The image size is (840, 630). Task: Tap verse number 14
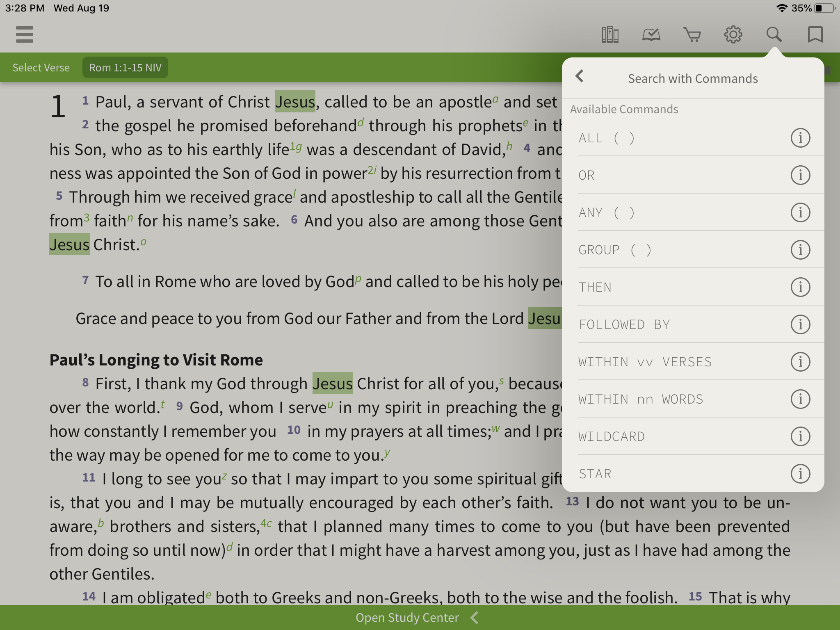click(x=89, y=596)
